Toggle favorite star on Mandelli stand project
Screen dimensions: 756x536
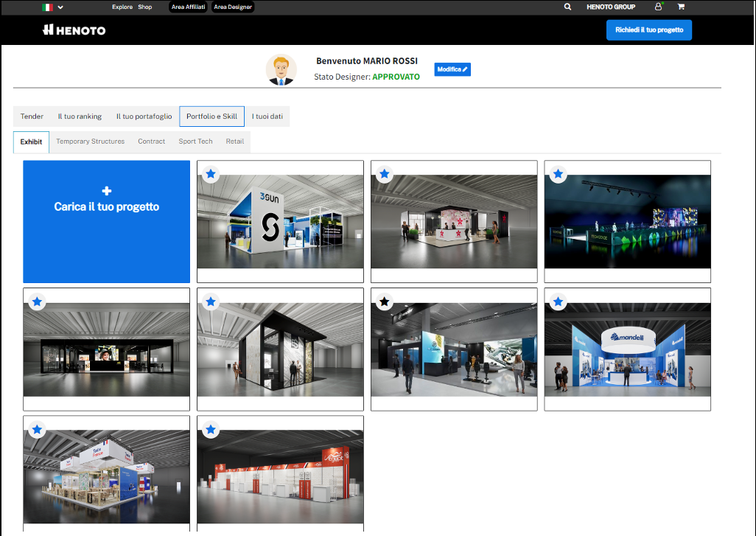pos(558,302)
